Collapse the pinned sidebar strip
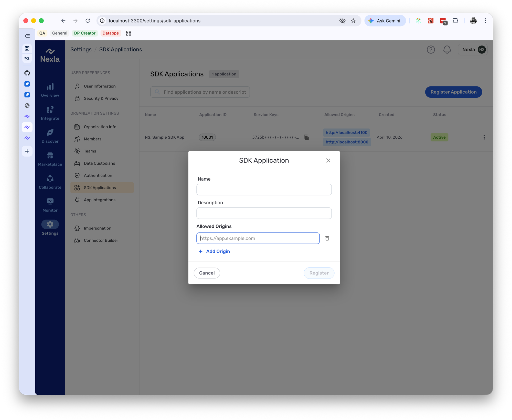This screenshot has height=420, width=512. [27, 36]
